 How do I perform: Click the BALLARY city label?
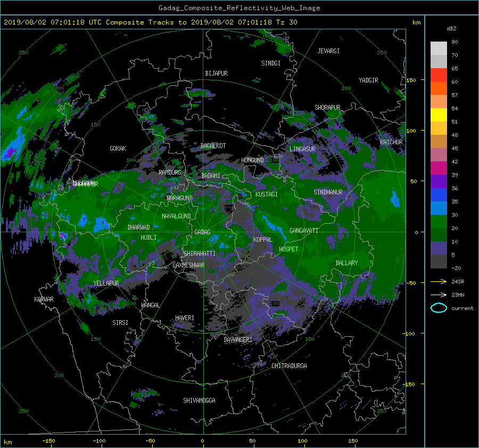pyautogui.click(x=346, y=263)
